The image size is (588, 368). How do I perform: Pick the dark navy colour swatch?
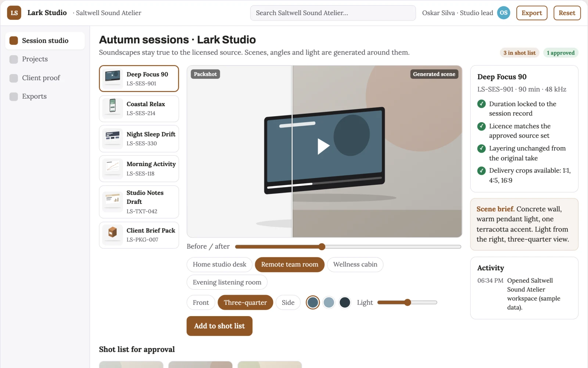(345, 302)
